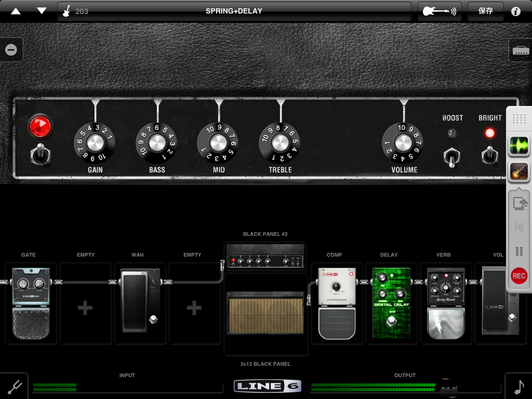
Task: Pause playback in the side panel
Action: [x=519, y=251]
